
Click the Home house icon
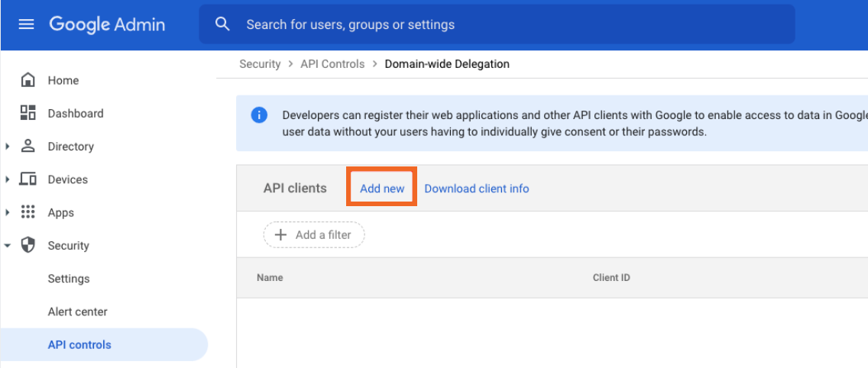(x=28, y=80)
